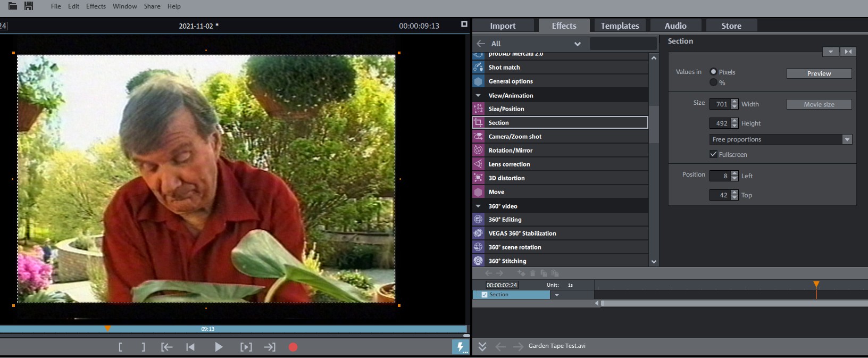868x358 pixels.
Task: Jump to range start
Action: [x=166, y=347]
